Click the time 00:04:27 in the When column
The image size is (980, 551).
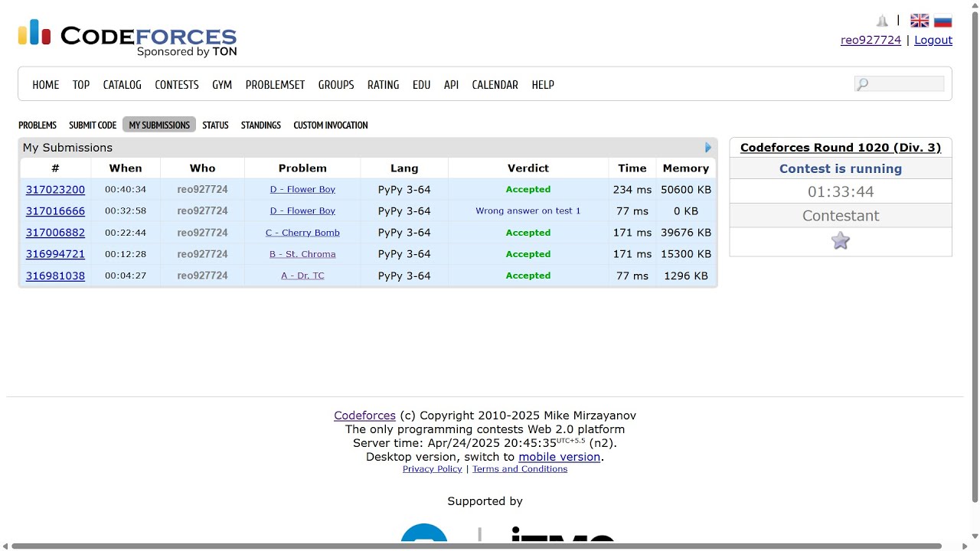pyautogui.click(x=126, y=275)
